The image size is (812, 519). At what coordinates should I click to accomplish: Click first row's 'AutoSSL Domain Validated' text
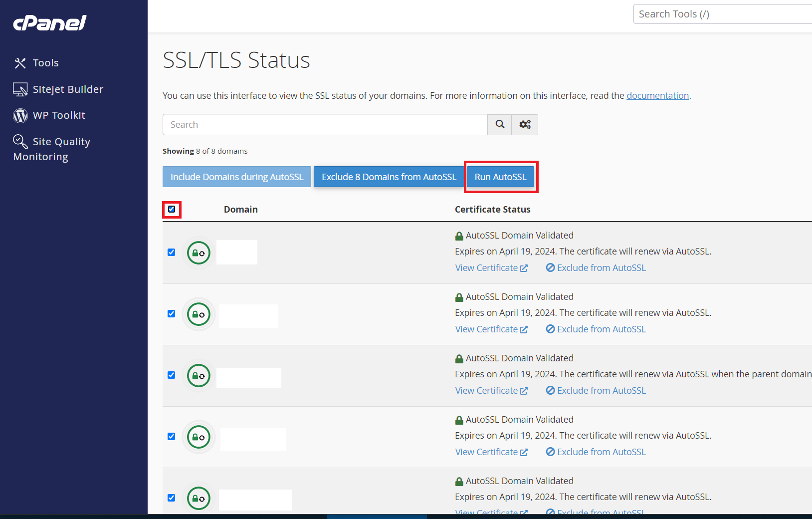[520, 236]
